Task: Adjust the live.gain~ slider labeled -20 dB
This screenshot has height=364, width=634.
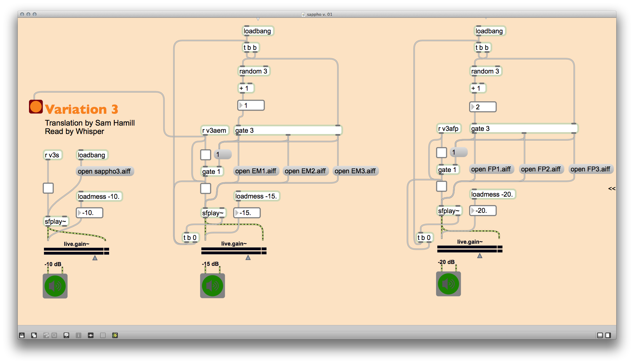Action: (x=470, y=249)
